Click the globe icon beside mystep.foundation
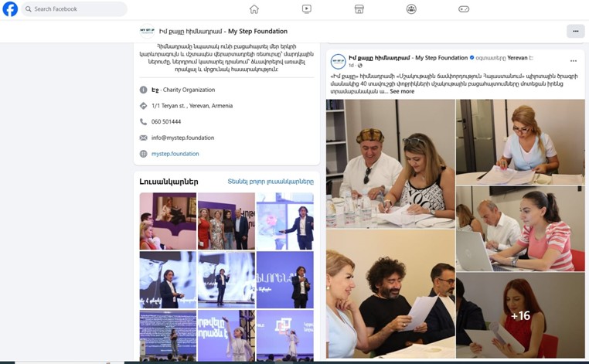This screenshot has height=364, width=589. (144, 154)
